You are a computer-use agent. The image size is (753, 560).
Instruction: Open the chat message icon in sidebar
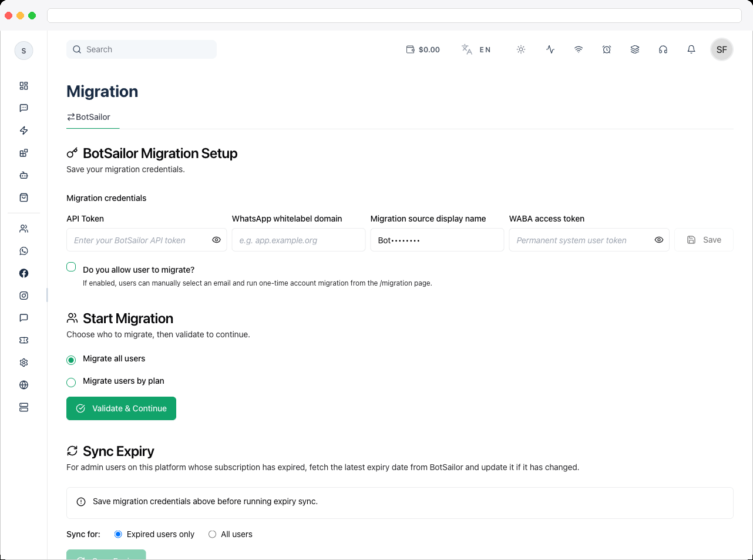pyautogui.click(x=23, y=108)
